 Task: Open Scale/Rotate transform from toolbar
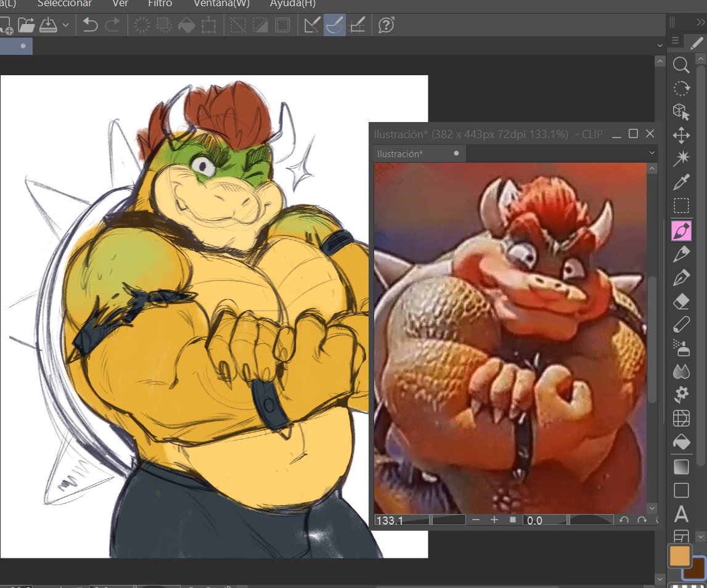pos(208,25)
